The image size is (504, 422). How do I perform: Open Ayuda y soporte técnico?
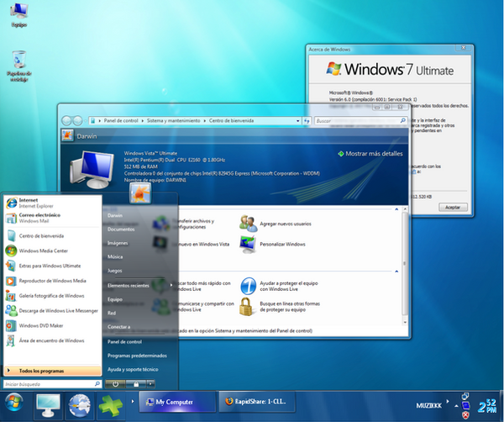133,369
